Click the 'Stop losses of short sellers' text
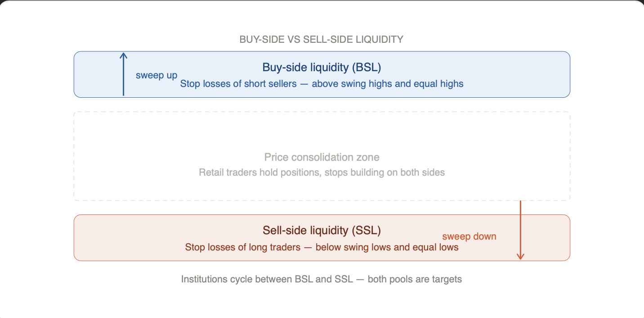Image resolution: width=644 pixels, height=318 pixels. point(238,84)
